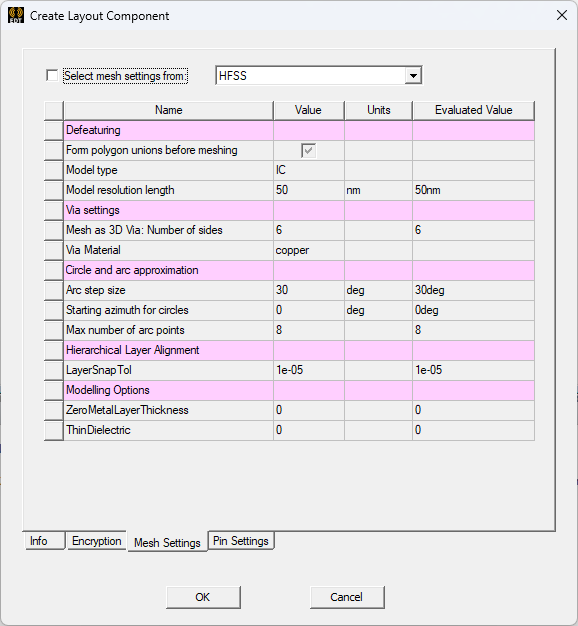Click the Units column header
The height and width of the screenshot is (626, 578).
pos(378,110)
